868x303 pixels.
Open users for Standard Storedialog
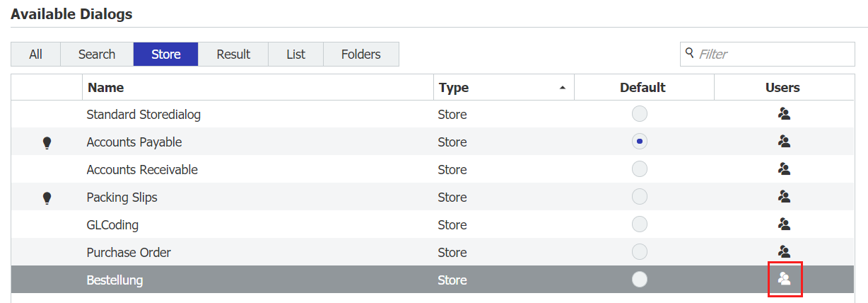[x=783, y=114]
